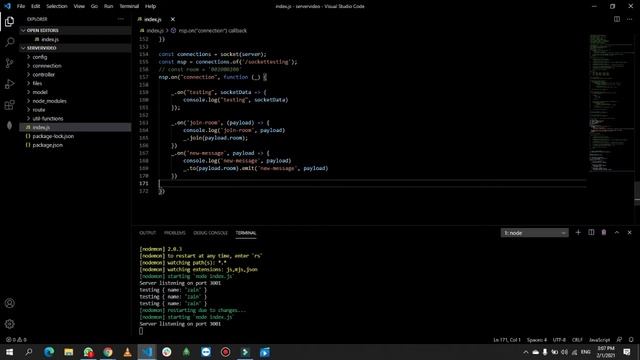This screenshot has height=360, width=640.
Task: Open the Selection menu
Action: pyautogui.click(x=57, y=6)
